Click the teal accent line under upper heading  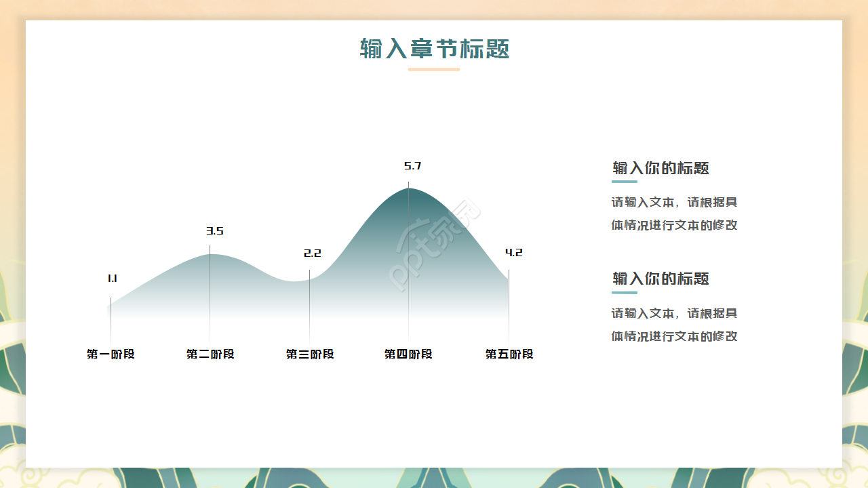pyautogui.click(x=625, y=182)
